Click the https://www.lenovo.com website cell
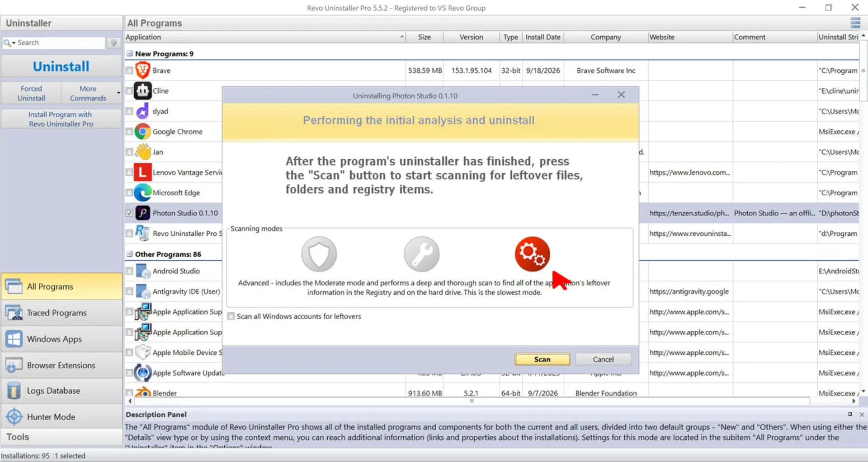Viewport: 868px width, 462px height. (x=689, y=172)
